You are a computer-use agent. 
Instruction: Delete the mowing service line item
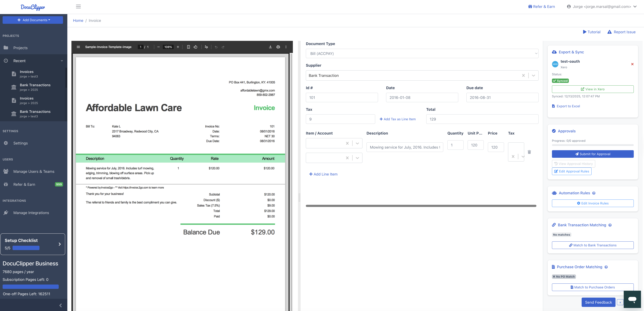pos(529,152)
